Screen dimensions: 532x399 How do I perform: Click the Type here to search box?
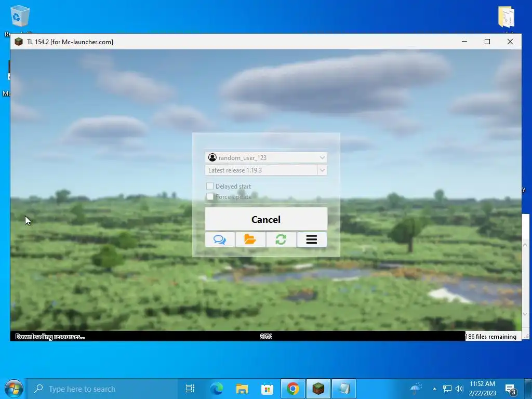tap(102, 389)
